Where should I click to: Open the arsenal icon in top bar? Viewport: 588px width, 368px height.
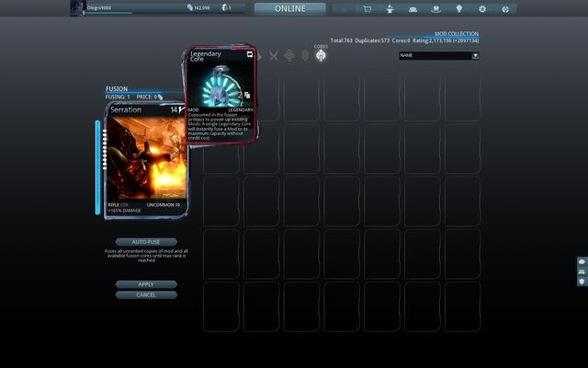pyautogui.click(x=413, y=9)
